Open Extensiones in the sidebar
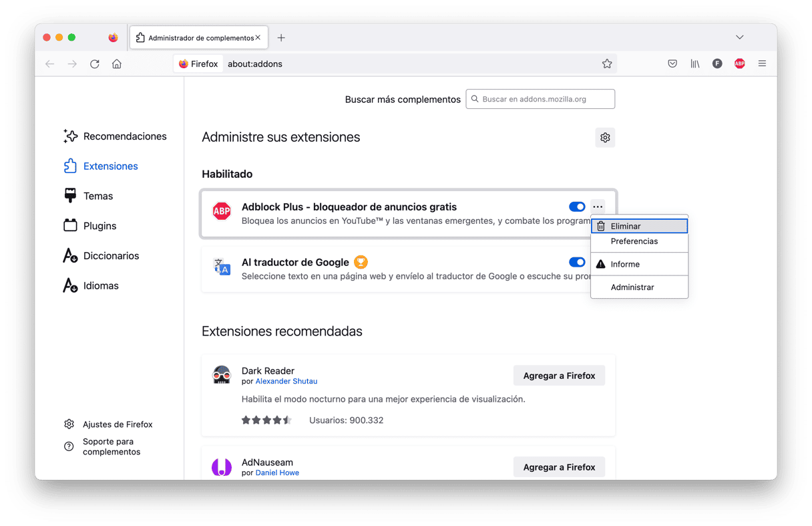Viewport: 812px width, 526px height. [101, 166]
